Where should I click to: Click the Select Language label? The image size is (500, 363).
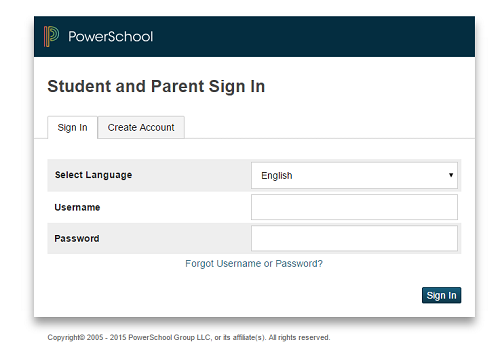(x=94, y=175)
